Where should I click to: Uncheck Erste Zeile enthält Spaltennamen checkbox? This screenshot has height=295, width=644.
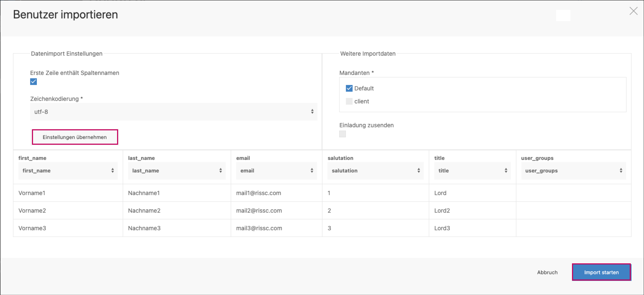[x=33, y=82]
